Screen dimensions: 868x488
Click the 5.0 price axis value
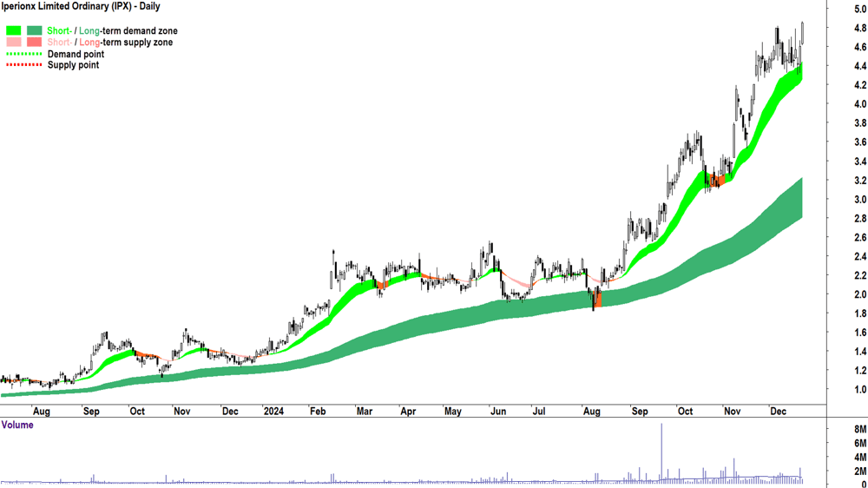(860, 10)
